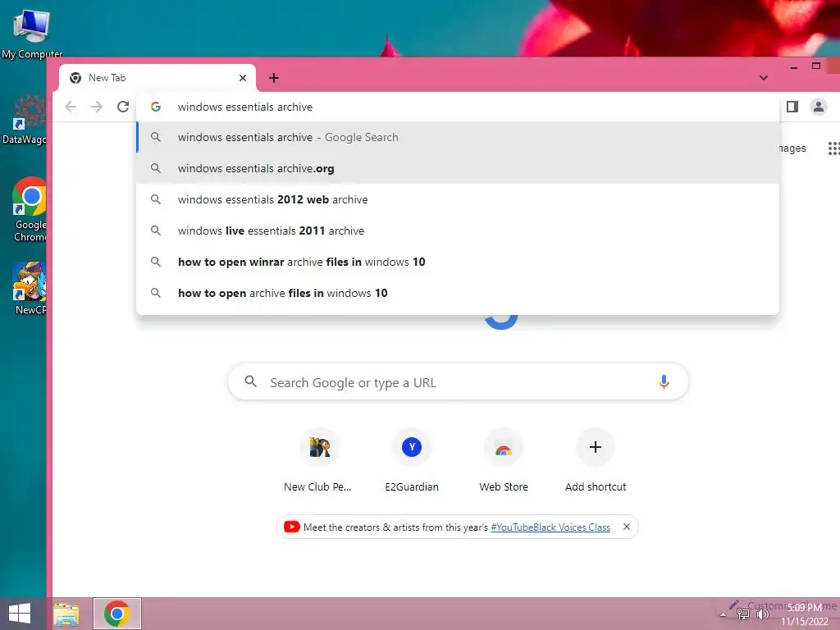The width and height of the screenshot is (840, 630).
Task: Open the My Computer desktop icon
Action: (32, 33)
